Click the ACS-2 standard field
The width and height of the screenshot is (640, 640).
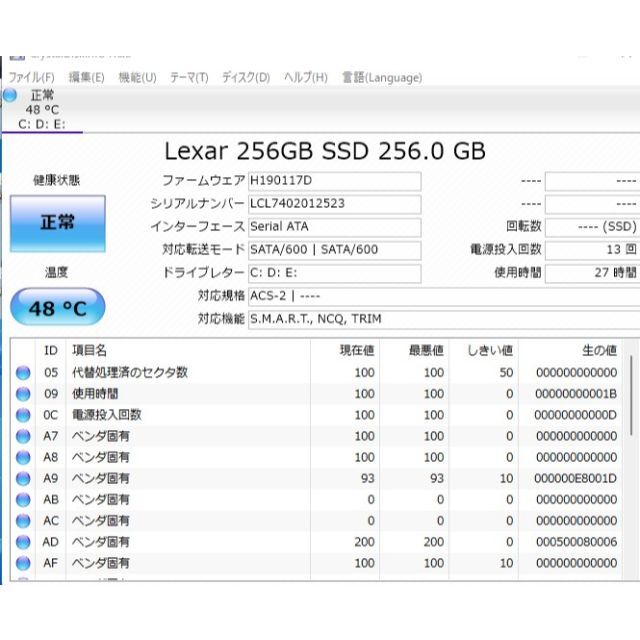coord(444,296)
